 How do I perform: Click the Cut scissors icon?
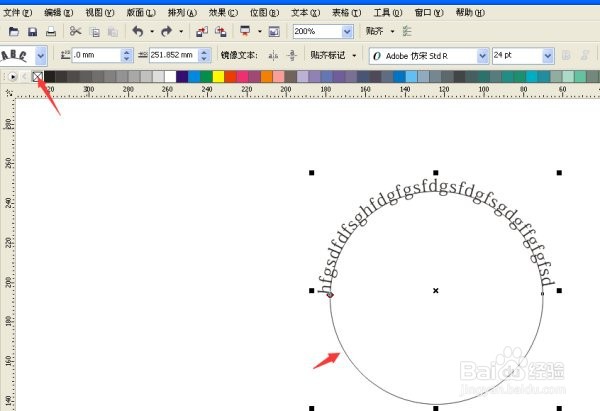(75, 31)
